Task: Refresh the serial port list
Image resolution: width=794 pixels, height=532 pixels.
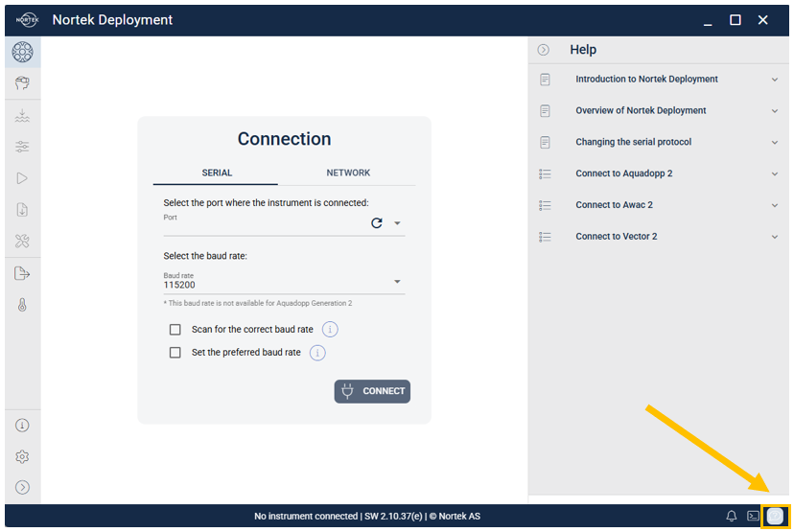Action: pyautogui.click(x=377, y=222)
